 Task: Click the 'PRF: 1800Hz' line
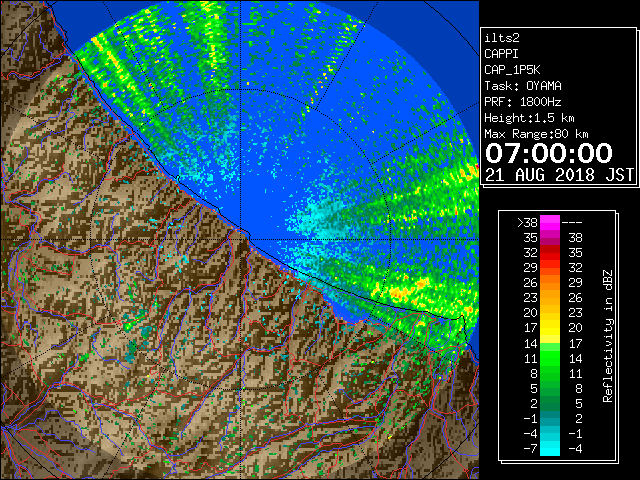click(523, 102)
